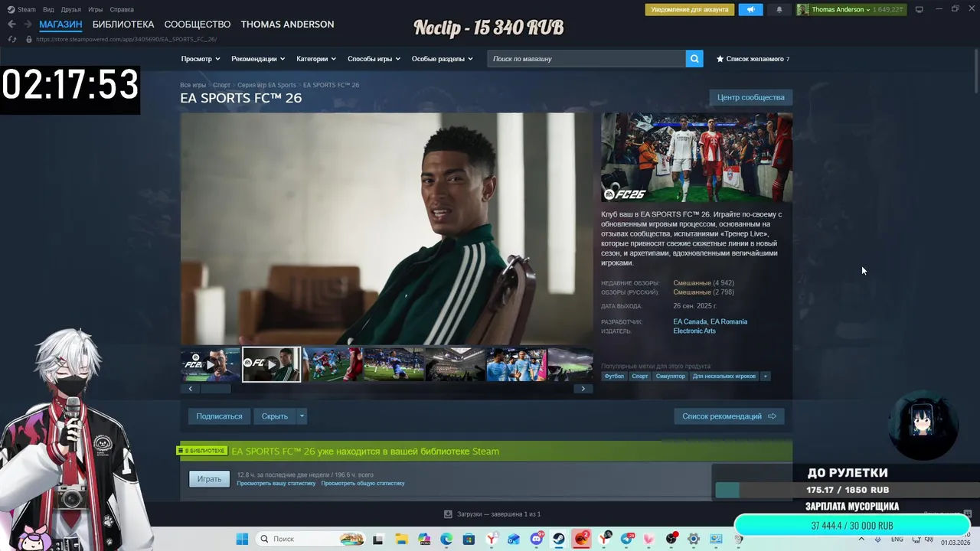Select the stadium screenshot thumbnail

(456, 365)
